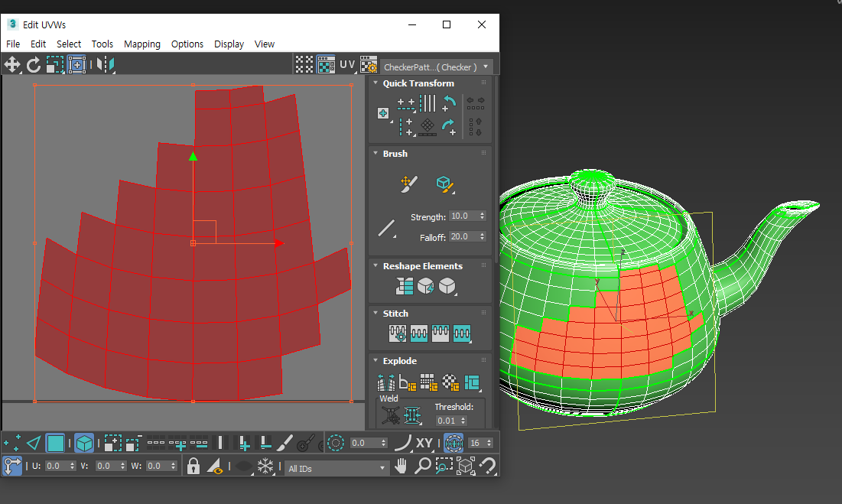
Task: Click Space Horizontally arrows icon
Action: (476, 103)
